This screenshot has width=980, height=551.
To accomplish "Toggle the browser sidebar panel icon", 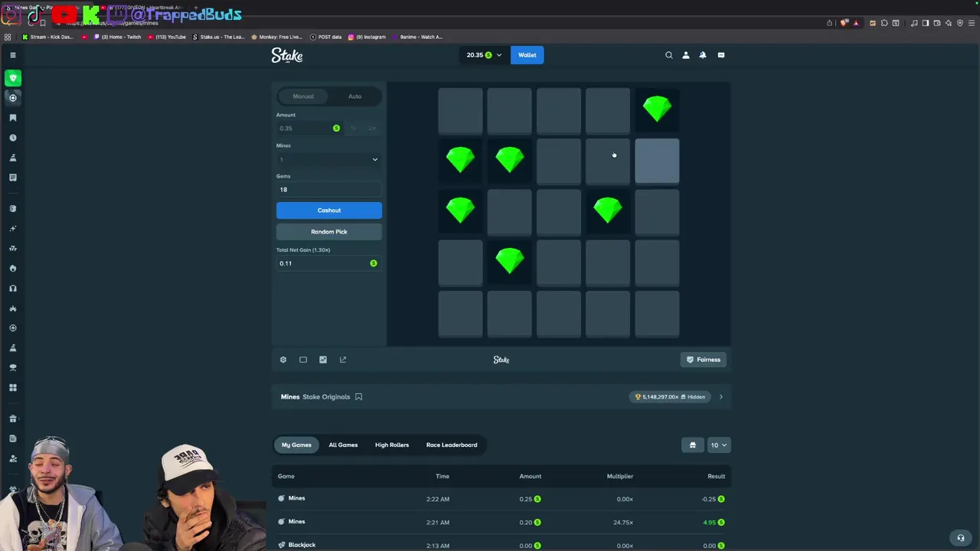I will (x=926, y=23).
